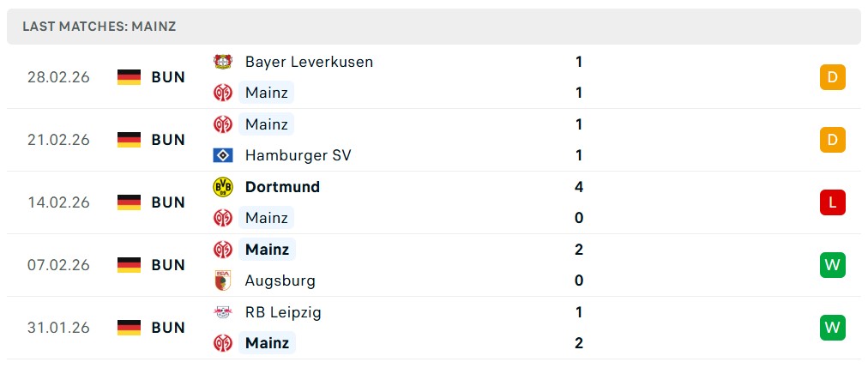The width and height of the screenshot is (868, 368).
Task: Open the Augsburg team link
Action: [x=280, y=281]
